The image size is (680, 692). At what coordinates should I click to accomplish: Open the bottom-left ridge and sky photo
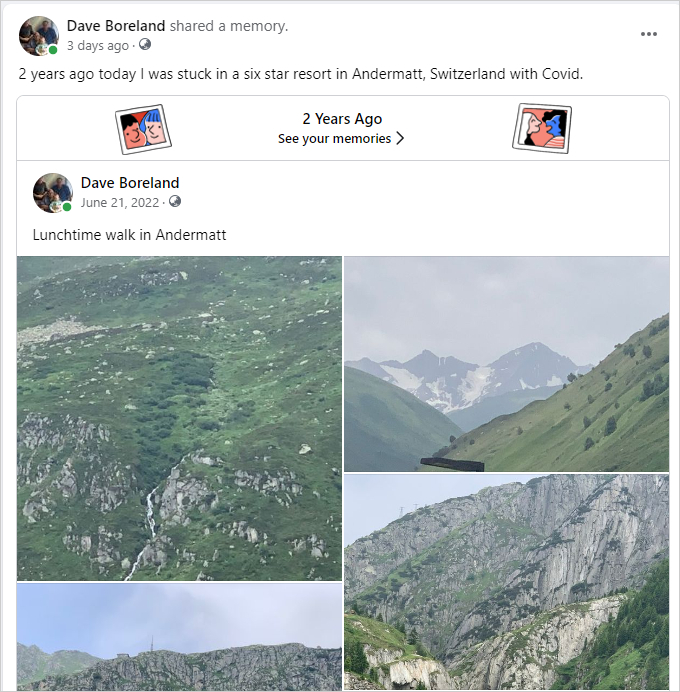[x=179, y=638]
